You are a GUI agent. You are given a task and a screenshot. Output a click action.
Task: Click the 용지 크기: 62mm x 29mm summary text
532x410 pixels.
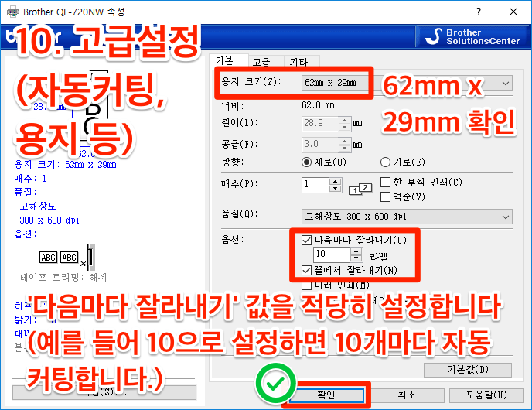[x=65, y=165]
